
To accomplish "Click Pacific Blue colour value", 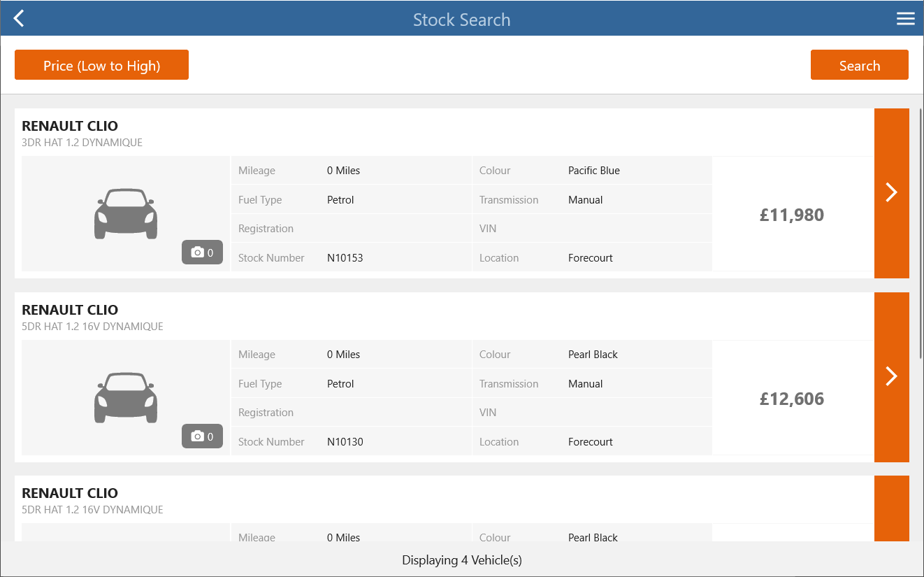I will (594, 171).
